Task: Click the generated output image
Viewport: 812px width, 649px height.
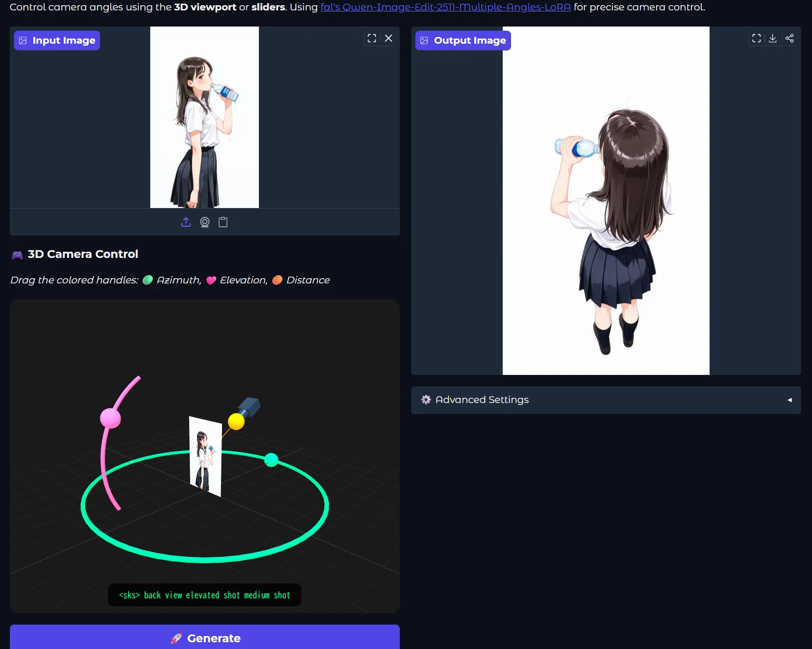Action: click(x=606, y=201)
